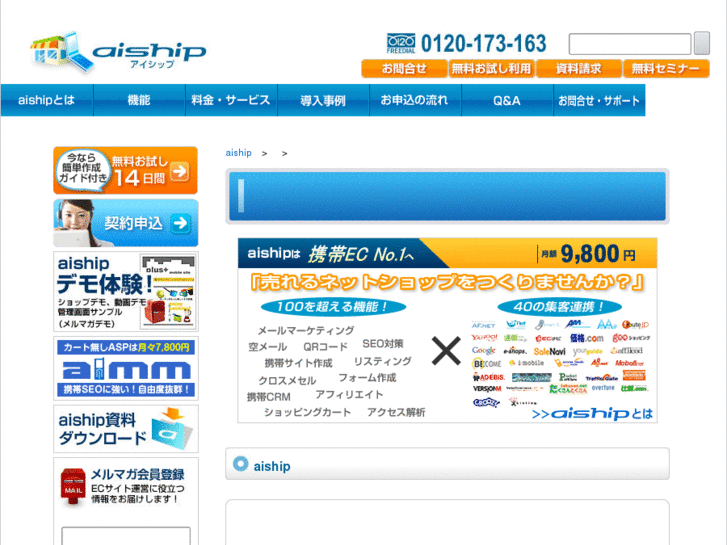Viewport: 727px width, 545px height.
Task: Click the goo ショッピング logo
Action: 631,338
